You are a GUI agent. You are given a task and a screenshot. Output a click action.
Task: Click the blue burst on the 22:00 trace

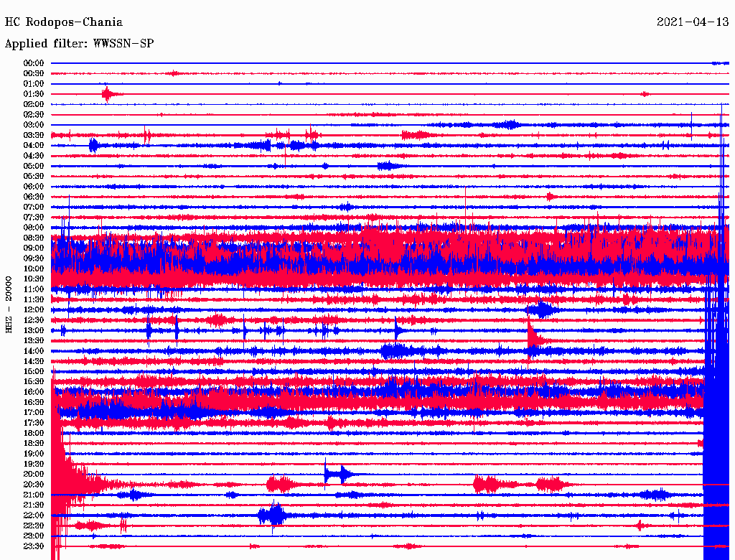(x=273, y=515)
